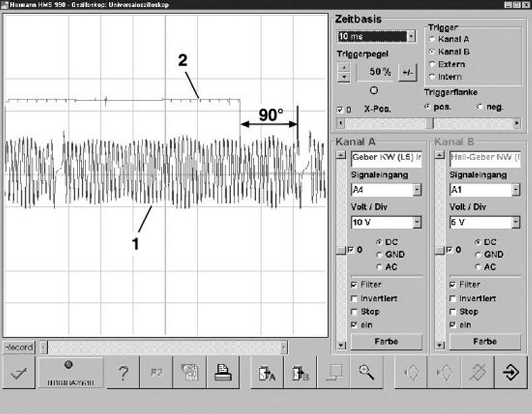Select Kanal A as trigger source
Viewport: 532px width, 414px height.
pyautogui.click(x=432, y=39)
